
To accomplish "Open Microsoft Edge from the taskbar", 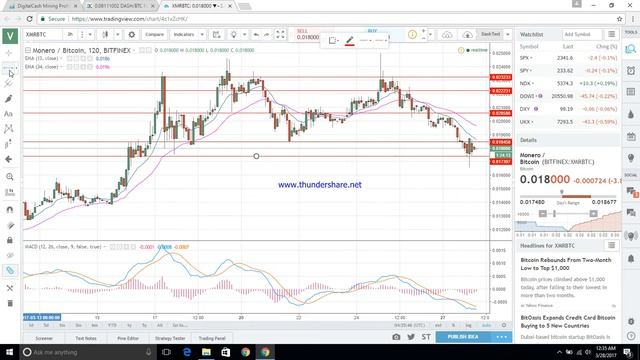I will [x=187, y=352].
